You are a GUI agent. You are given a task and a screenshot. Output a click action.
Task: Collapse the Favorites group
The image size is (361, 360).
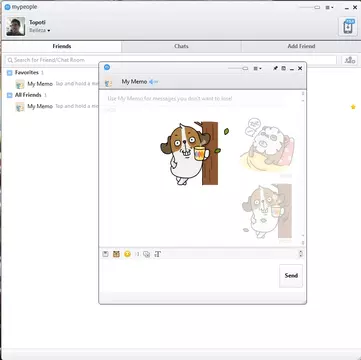point(9,73)
